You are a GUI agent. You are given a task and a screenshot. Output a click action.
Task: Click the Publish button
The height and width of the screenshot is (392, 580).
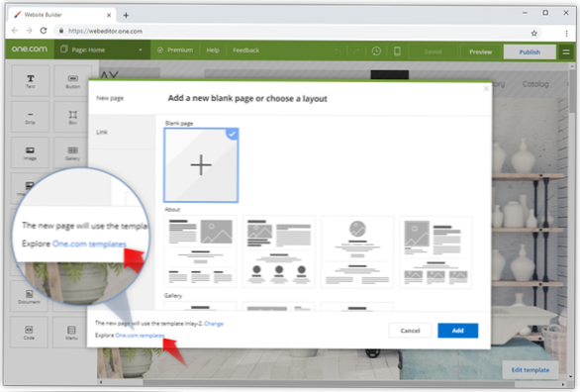530,51
